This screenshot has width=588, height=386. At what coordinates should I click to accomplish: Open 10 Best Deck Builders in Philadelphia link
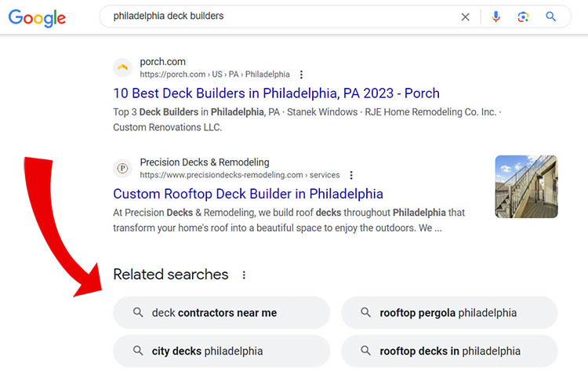coord(276,93)
